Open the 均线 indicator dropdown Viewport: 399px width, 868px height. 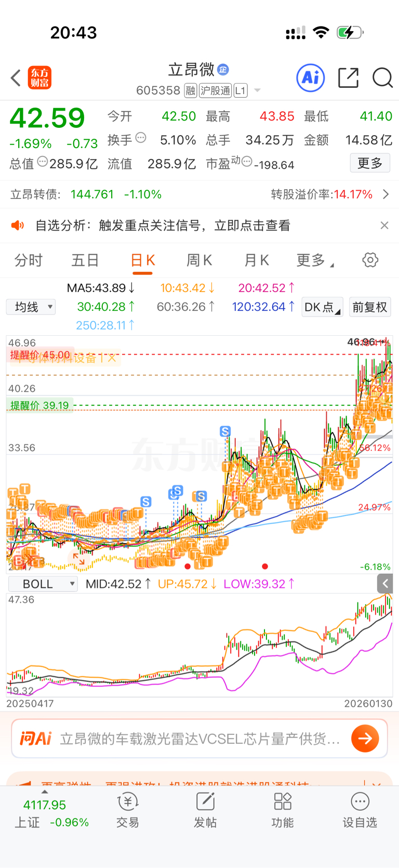(x=31, y=307)
